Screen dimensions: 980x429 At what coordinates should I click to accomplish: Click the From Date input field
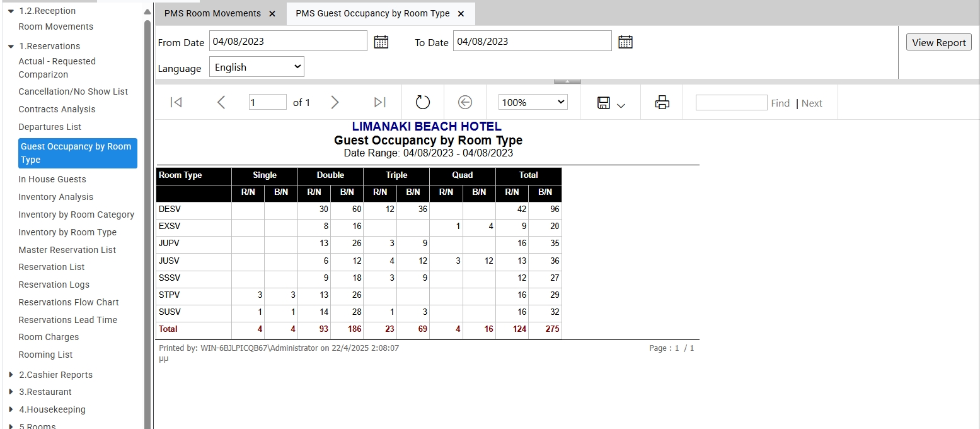pyautogui.click(x=288, y=41)
